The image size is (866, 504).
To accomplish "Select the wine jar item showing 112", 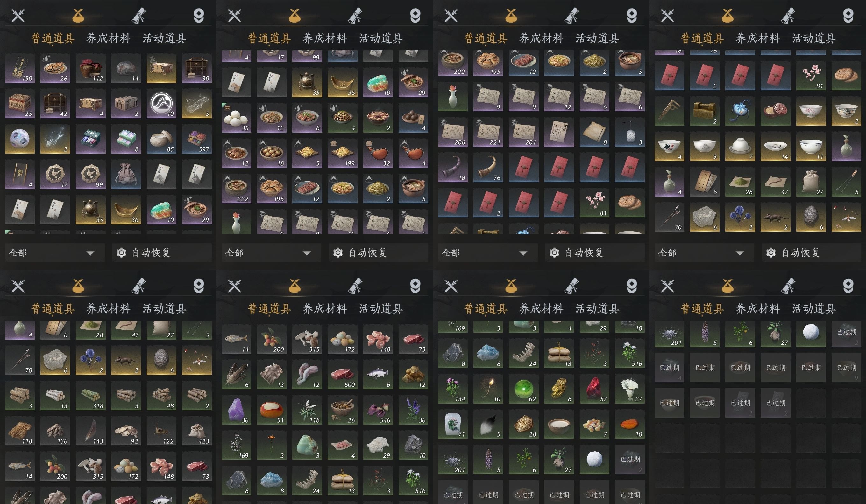I will [x=90, y=68].
